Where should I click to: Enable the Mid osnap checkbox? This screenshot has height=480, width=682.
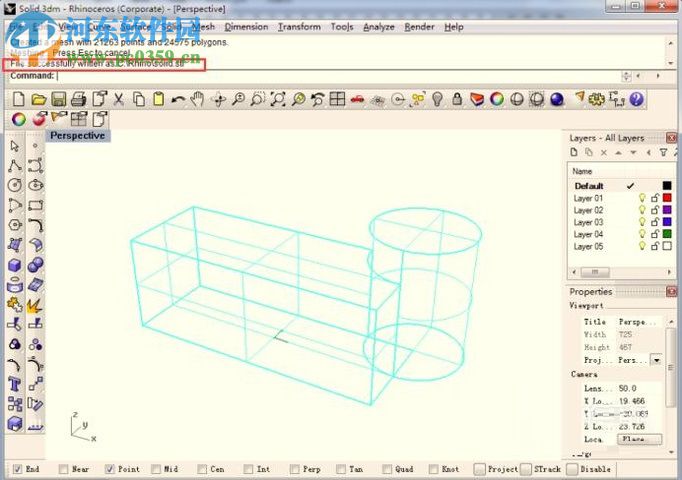click(156, 469)
